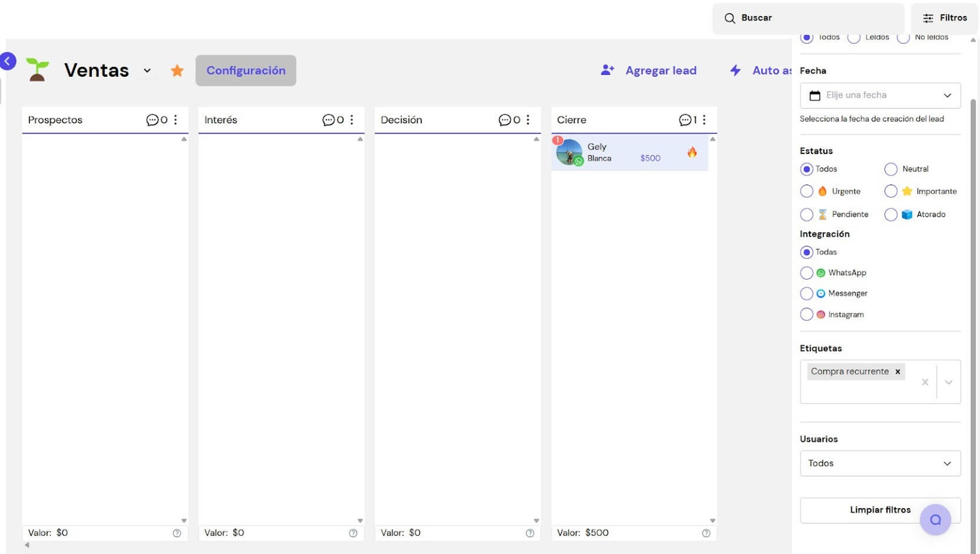Click help icon beside Interés Valor
This screenshot has height=554, width=980.
(353, 533)
